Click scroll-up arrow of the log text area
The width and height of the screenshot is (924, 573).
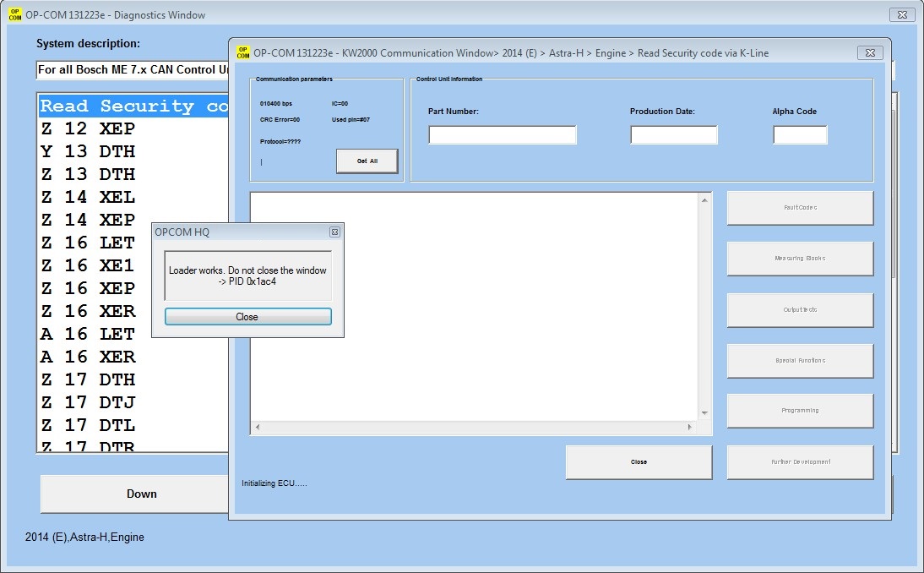704,200
